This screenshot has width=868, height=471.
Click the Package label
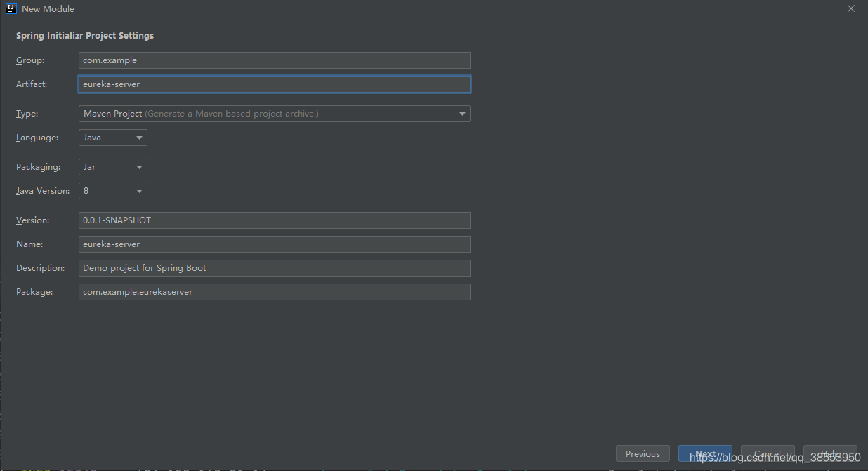(34, 292)
